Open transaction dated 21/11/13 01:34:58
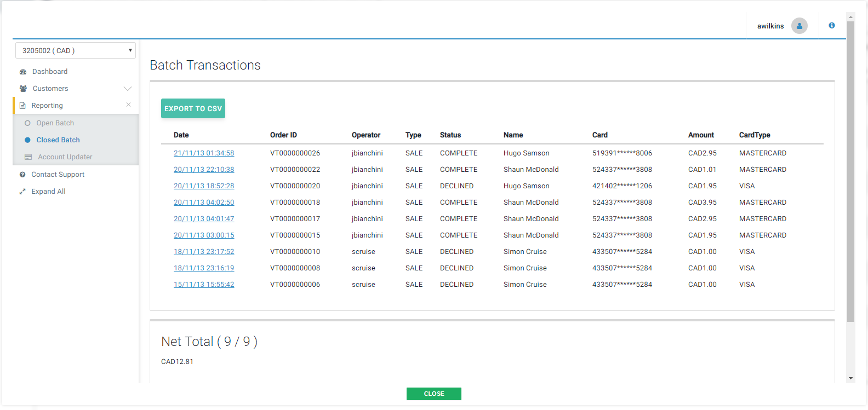The height and width of the screenshot is (410, 868). coord(204,153)
